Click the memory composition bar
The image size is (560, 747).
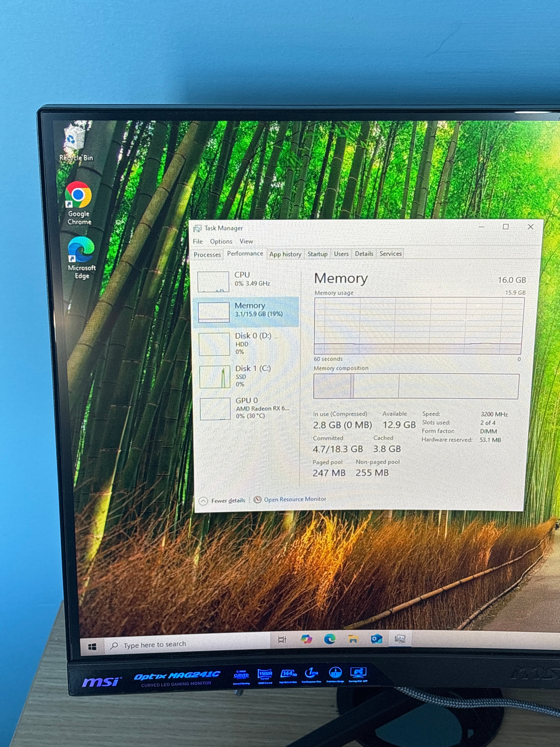tap(416, 386)
